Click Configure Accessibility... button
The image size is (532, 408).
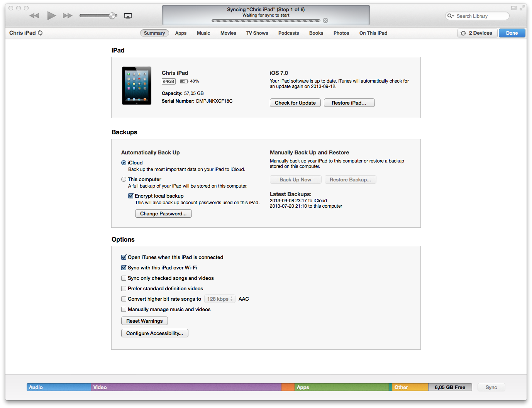(155, 333)
